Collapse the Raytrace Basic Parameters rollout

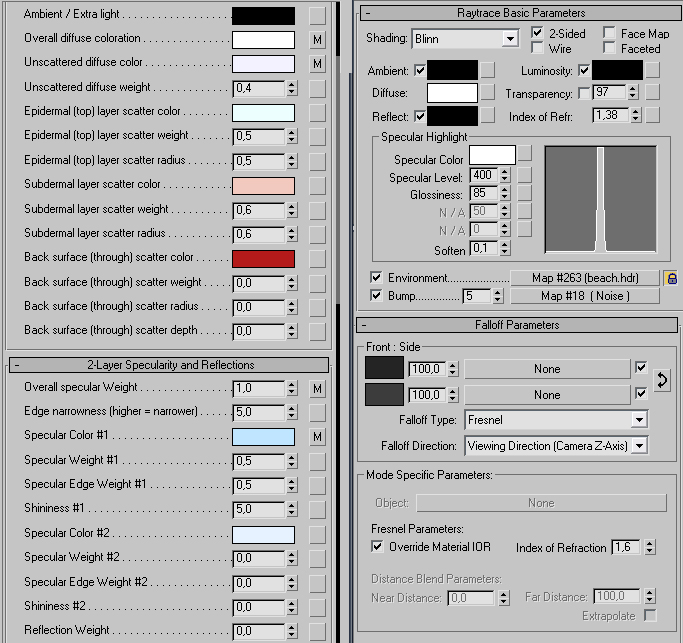tap(521, 13)
